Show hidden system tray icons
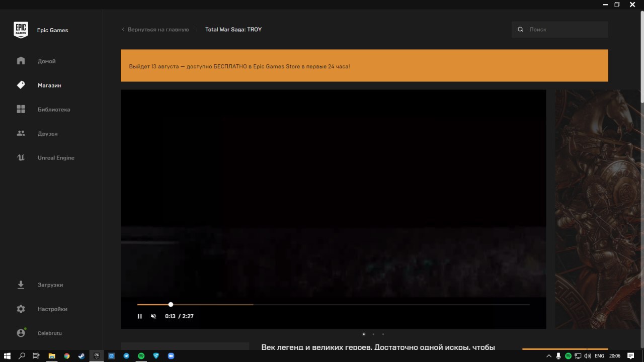The image size is (644, 362). point(549,356)
